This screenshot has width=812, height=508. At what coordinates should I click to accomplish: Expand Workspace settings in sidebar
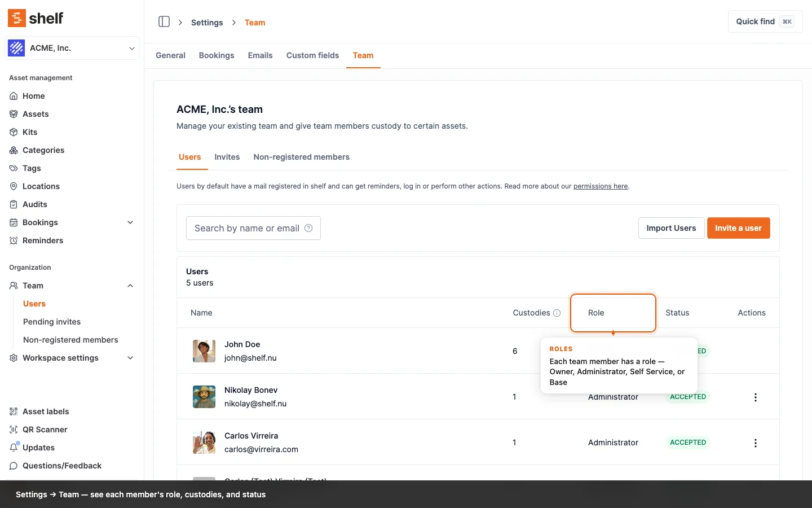click(130, 358)
